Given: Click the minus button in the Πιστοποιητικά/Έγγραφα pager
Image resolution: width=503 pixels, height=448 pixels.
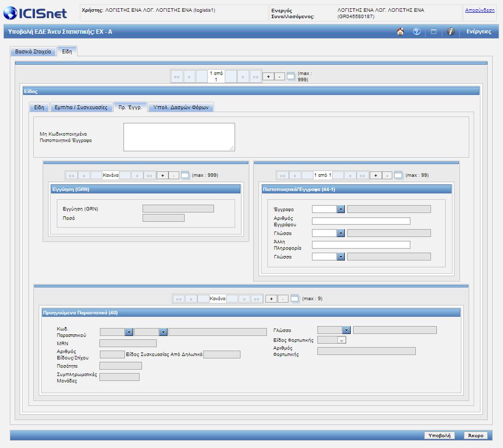Looking at the screenshot, I should coord(387,175).
